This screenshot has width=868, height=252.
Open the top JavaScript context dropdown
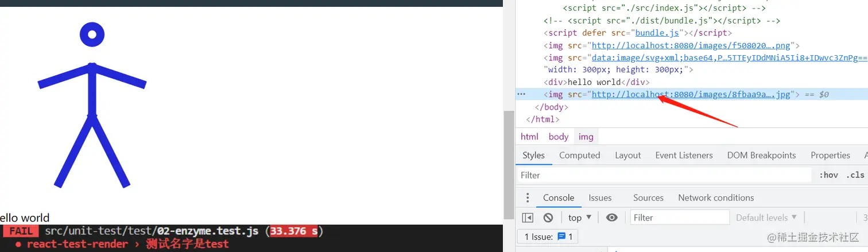tap(580, 218)
